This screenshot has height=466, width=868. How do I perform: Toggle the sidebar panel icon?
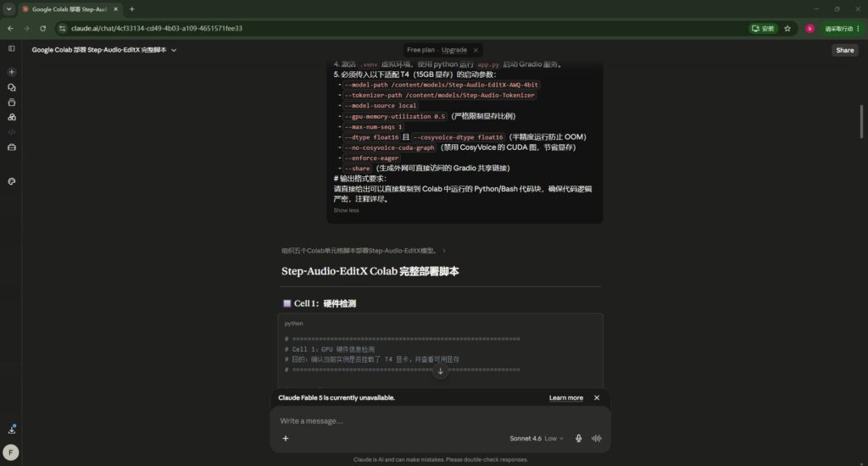coord(12,48)
